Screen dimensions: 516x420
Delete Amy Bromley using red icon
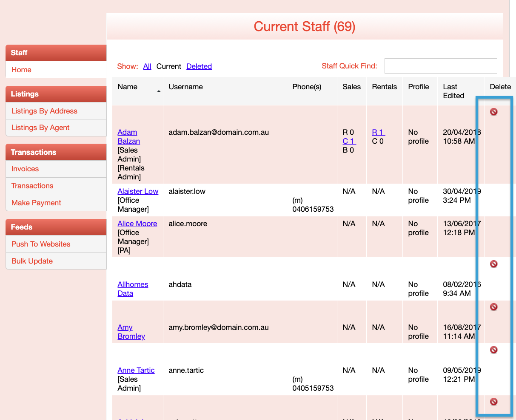[x=493, y=307]
